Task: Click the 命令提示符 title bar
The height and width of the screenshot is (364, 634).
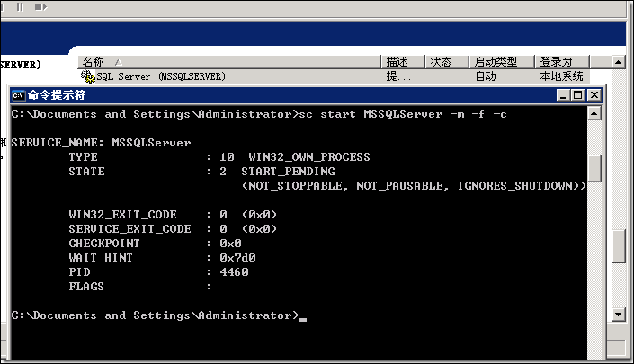Action: [x=283, y=95]
